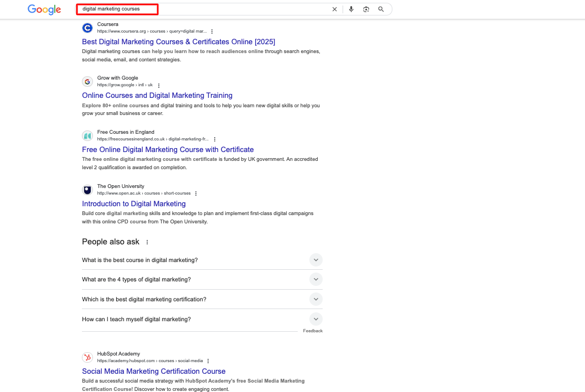Click the HubSpot Academy site name
Viewport: 585px width, 392px height.
click(118, 354)
